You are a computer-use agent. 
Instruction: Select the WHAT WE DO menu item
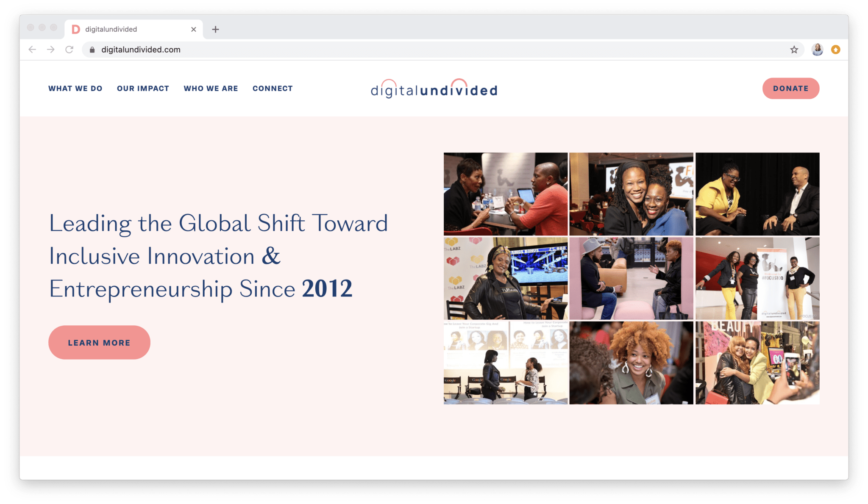75,88
